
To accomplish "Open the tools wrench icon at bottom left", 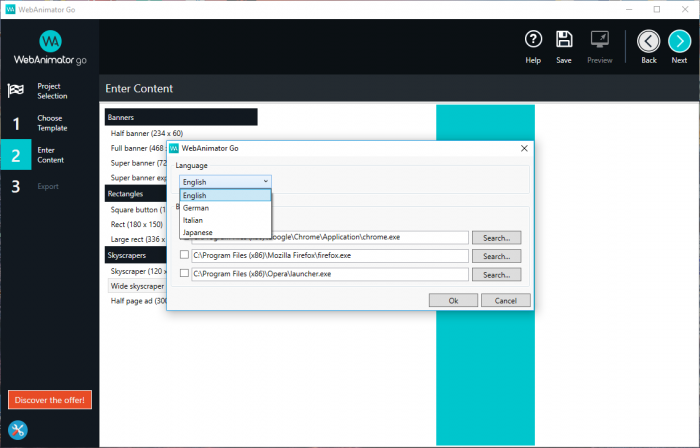I will (17, 431).
